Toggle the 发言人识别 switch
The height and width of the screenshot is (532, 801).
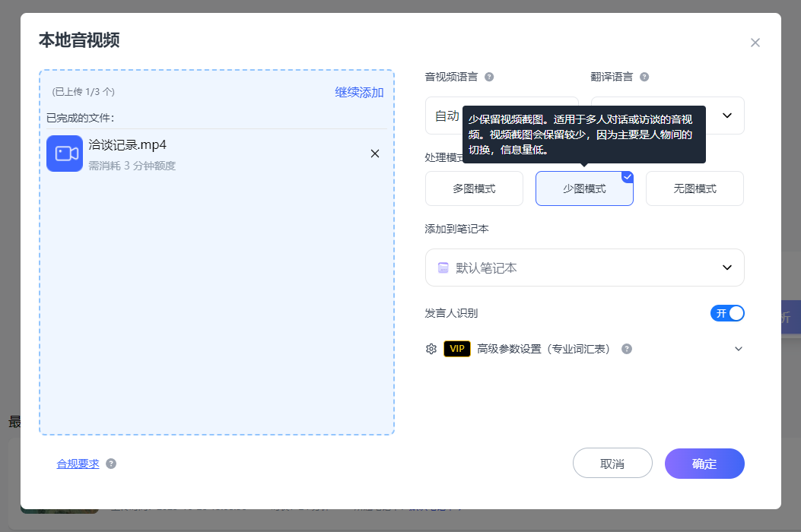click(x=727, y=313)
